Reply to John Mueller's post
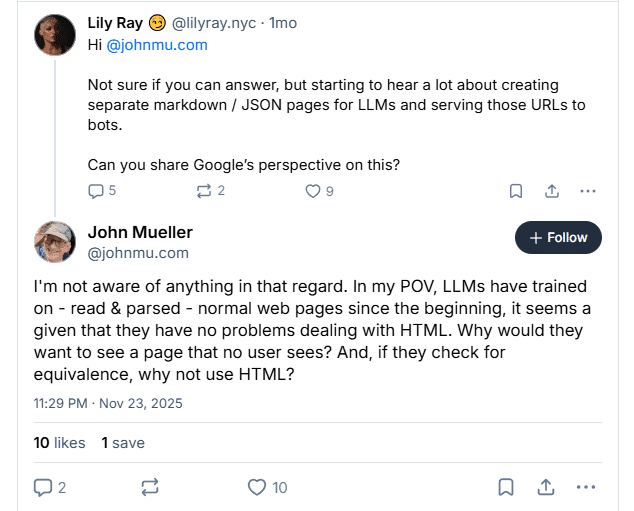Screen dimensions: 634x511 tap(43, 487)
